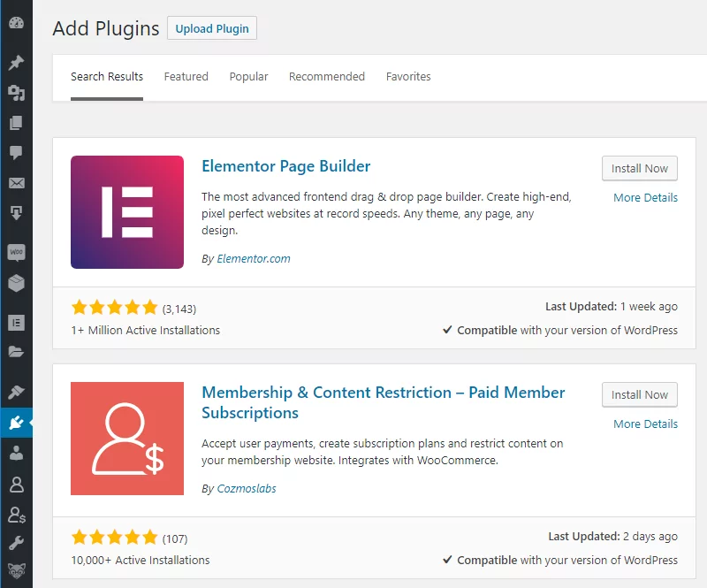
Task: Open Elementor icon in admin sidebar
Action: [x=16, y=323]
